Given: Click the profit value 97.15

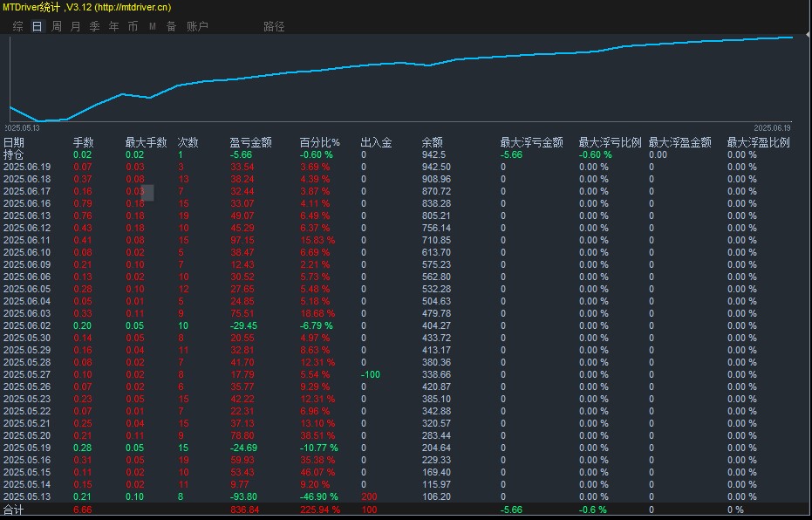Looking at the screenshot, I should (242, 240).
